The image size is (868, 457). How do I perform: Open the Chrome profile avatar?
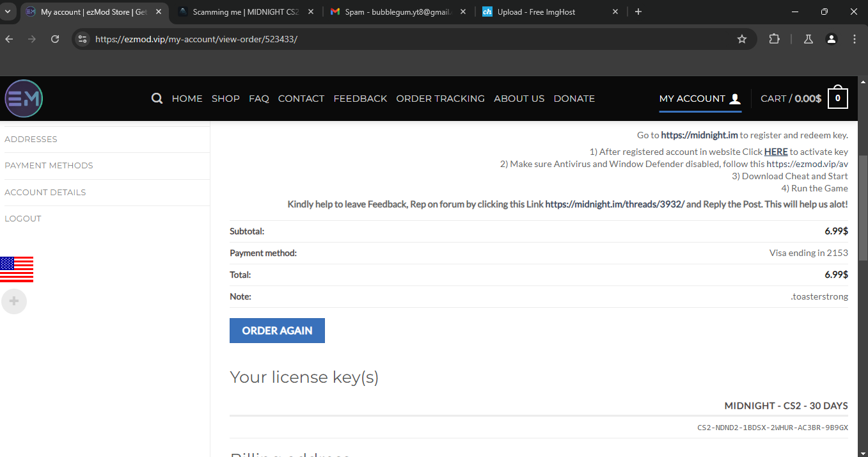click(832, 39)
